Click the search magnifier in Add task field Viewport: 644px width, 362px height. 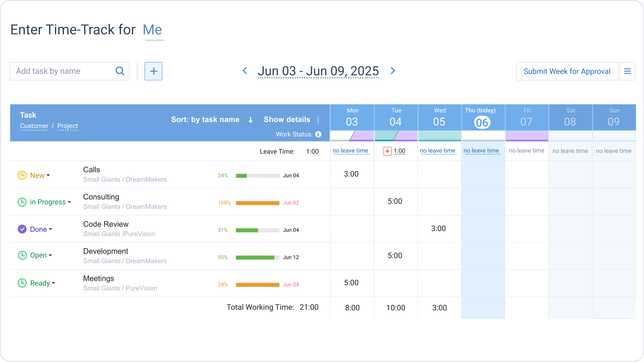pyautogui.click(x=120, y=71)
